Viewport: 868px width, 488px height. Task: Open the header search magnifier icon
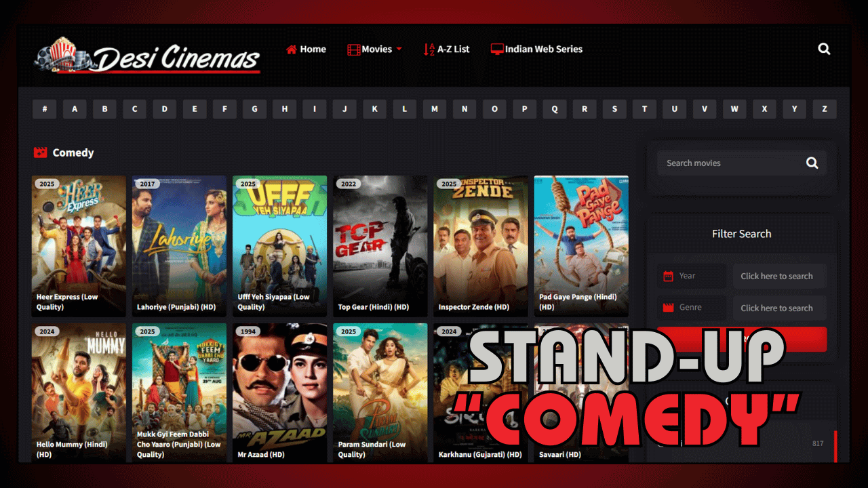[x=824, y=49]
